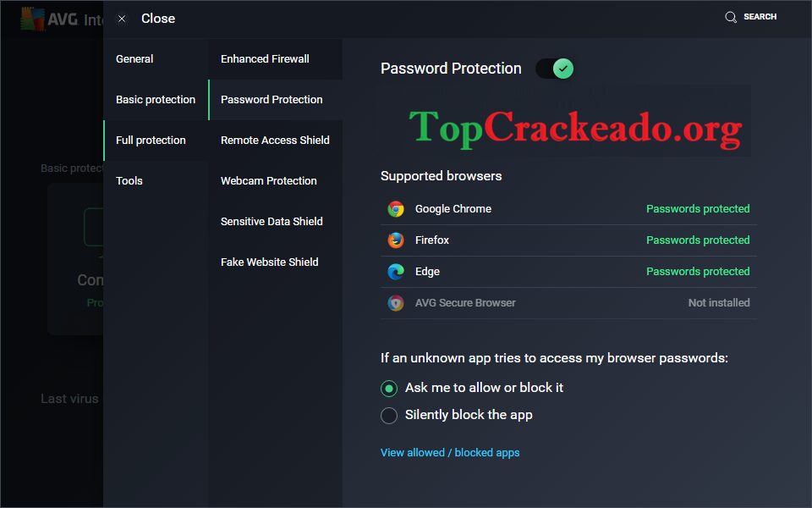Disable the Password Protection toggle

pyautogui.click(x=554, y=68)
